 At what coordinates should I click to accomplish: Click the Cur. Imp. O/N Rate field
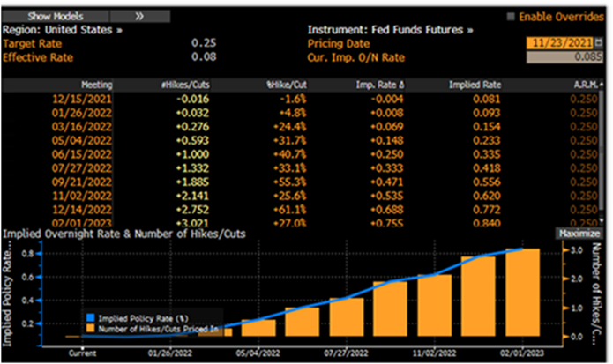563,57
